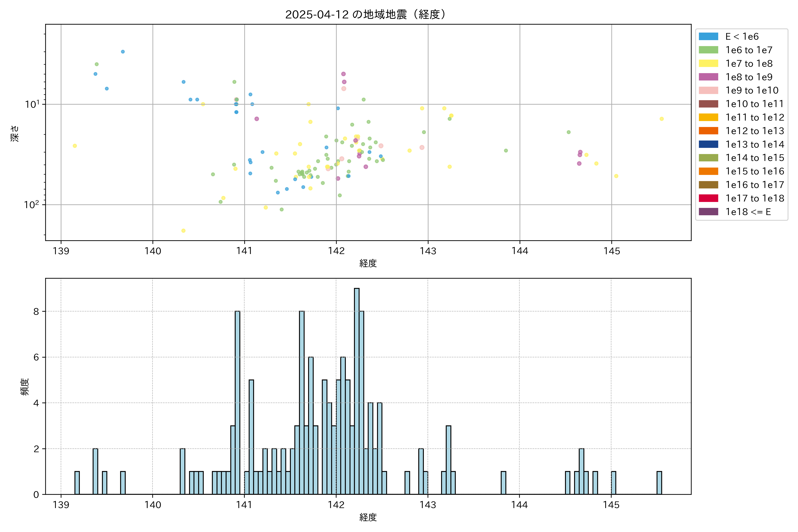Viewport: 798px width, 532px height.
Task: Click the 経度 x-axis label under scatter plot
Action: [368, 263]
